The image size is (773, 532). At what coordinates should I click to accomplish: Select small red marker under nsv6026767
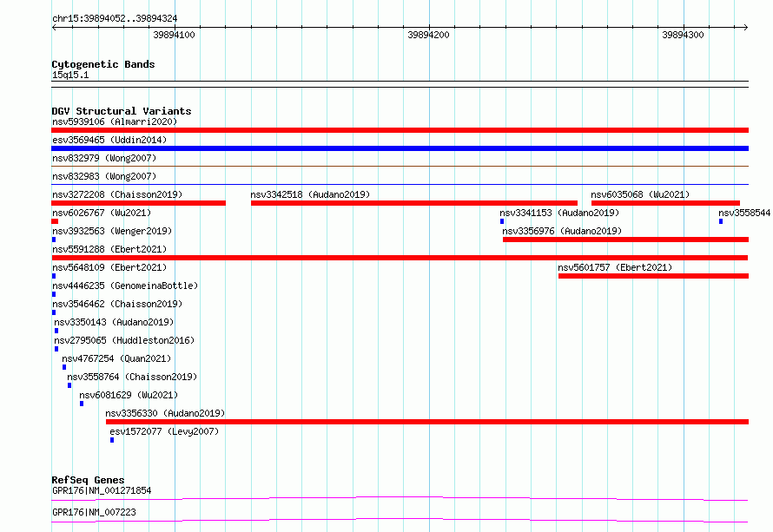(x=55, y=221)
